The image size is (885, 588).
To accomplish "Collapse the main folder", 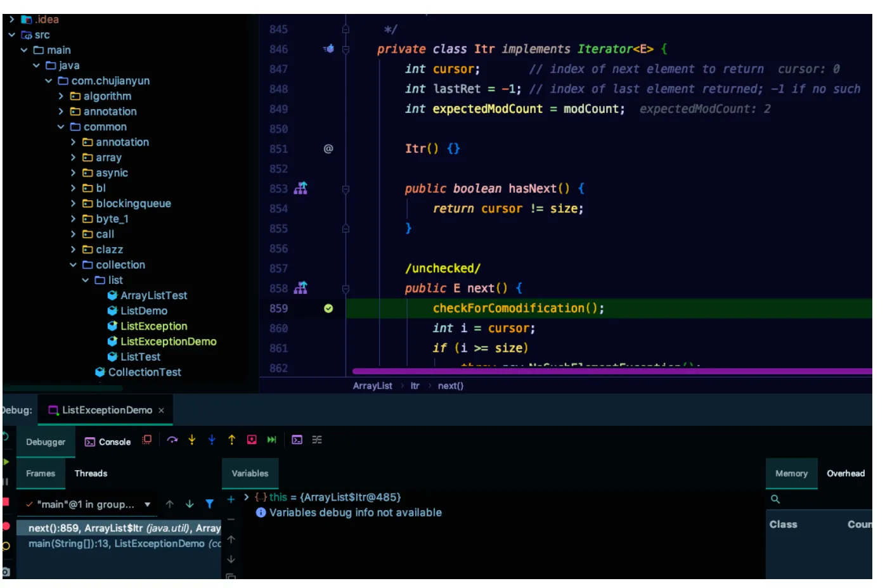I will [x=24, y=50].
